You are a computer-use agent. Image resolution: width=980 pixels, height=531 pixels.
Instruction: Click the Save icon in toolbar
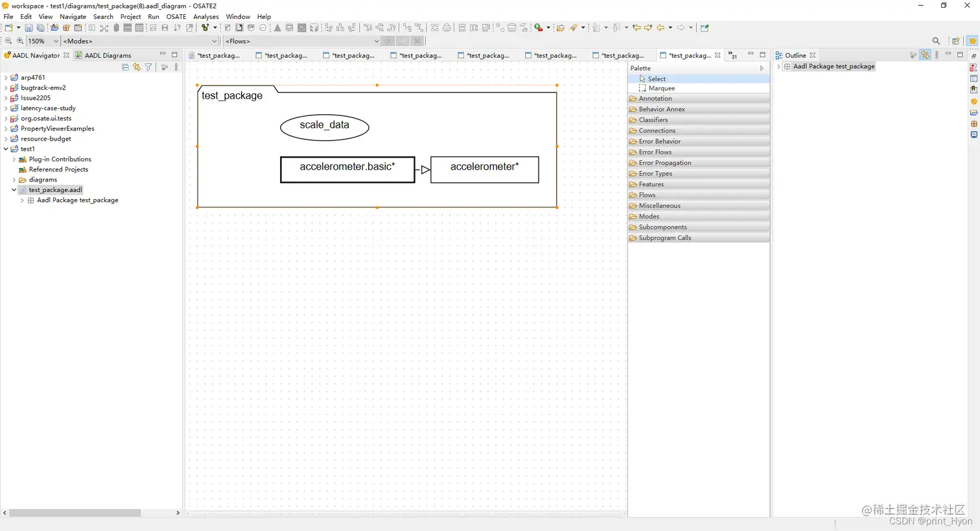click(29, 28)
